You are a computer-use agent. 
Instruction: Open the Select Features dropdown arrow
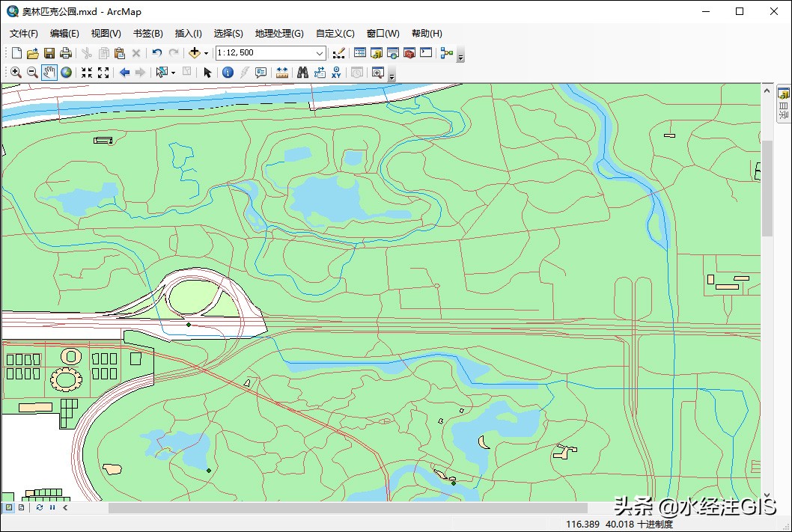[174, 72]
